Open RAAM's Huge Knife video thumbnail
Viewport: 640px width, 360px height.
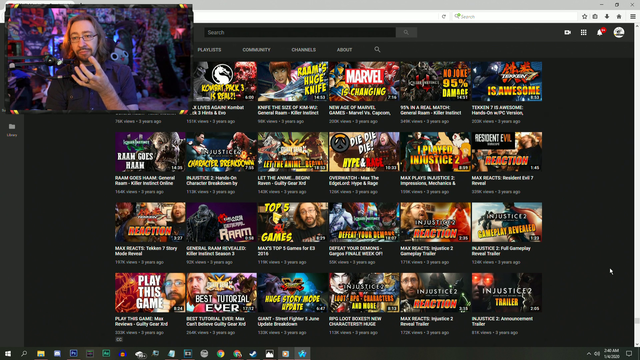[293, 81]
